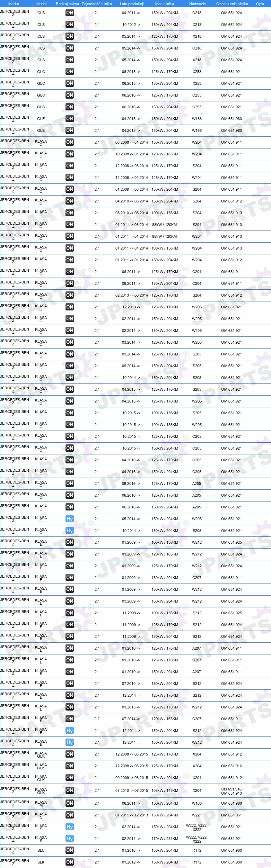
Task: Click the ON badge in the 08.2010 -> 08.2014 row
Action: (70, 213)
